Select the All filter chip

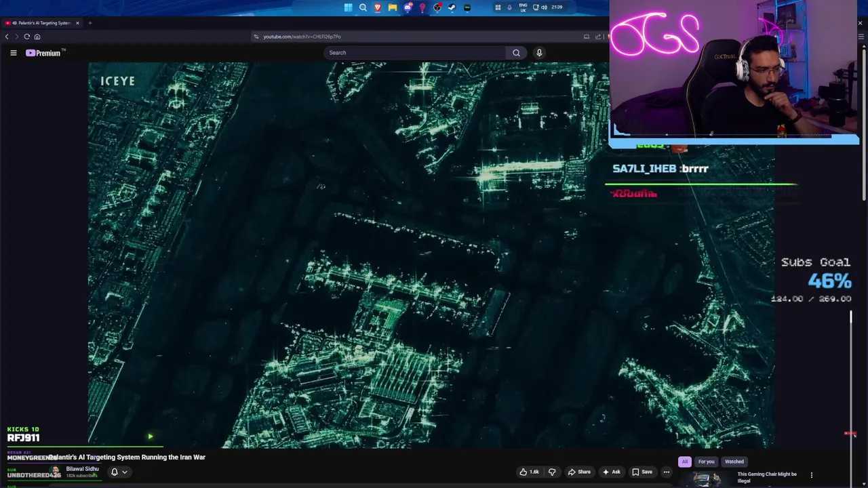click(x=685, y=462)
